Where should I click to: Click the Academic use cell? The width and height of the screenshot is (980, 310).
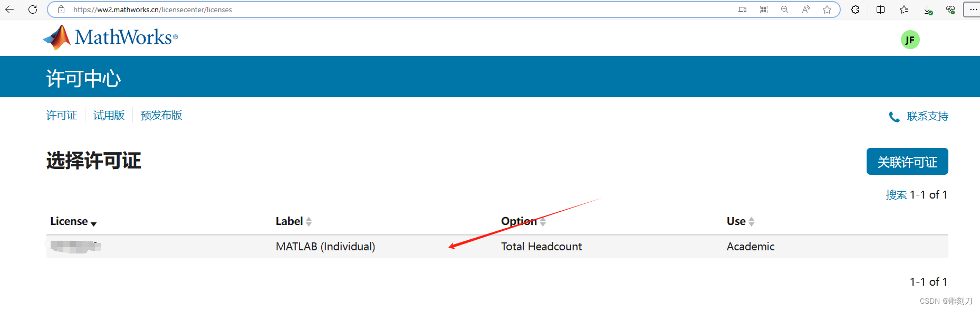[x=751, y=247]
